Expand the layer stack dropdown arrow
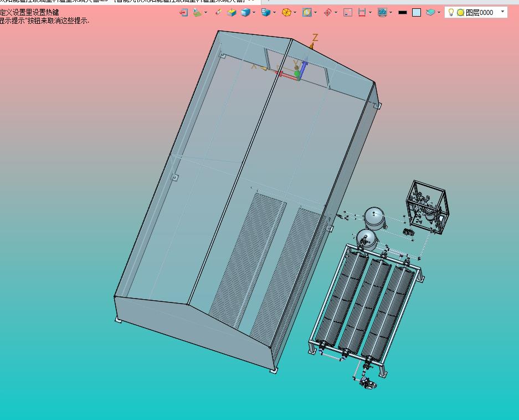 pos(439,13)
